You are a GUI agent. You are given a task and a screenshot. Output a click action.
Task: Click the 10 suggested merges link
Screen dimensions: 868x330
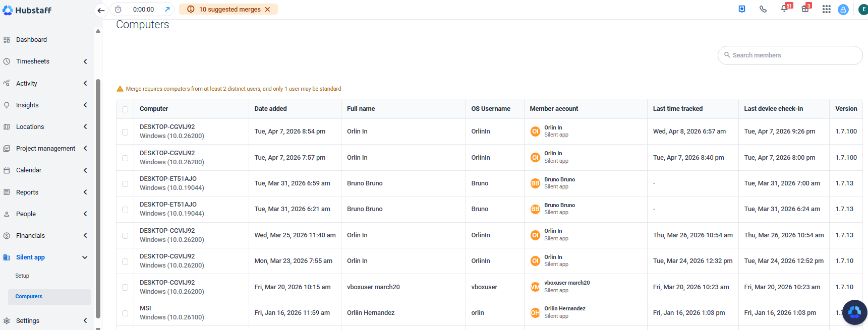tap(229, 10)
